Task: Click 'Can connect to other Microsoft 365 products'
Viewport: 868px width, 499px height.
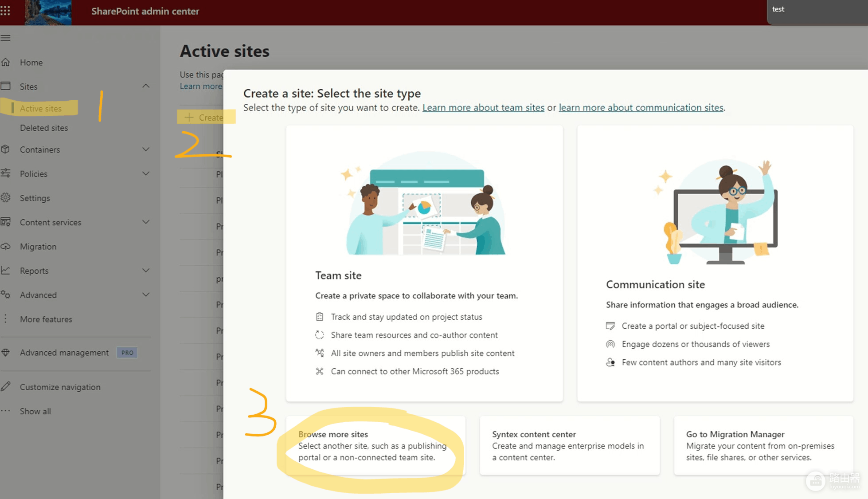Action: (x=415, y=371)
